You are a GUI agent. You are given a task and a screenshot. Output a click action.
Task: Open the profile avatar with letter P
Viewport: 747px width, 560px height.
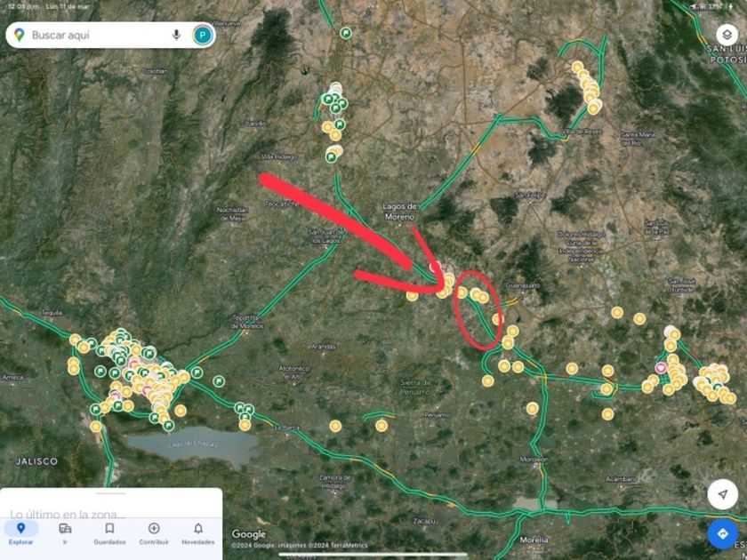(x=203, y=35)
